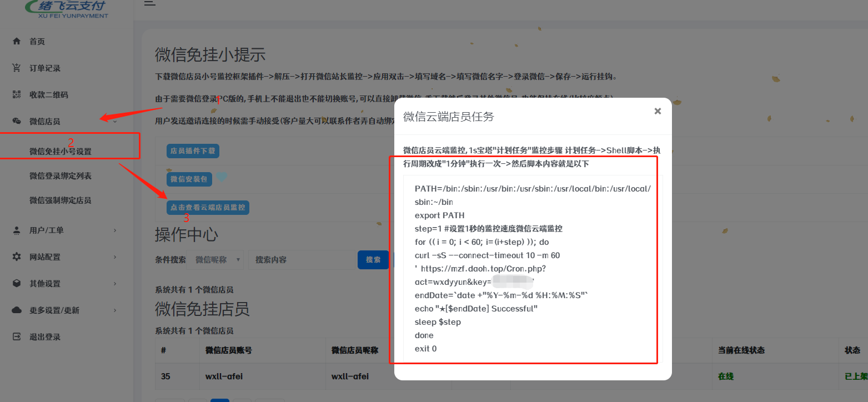Click the 搜索内容 input field
This screenshot has width=868, height=402.
click(x=301, y=260)
